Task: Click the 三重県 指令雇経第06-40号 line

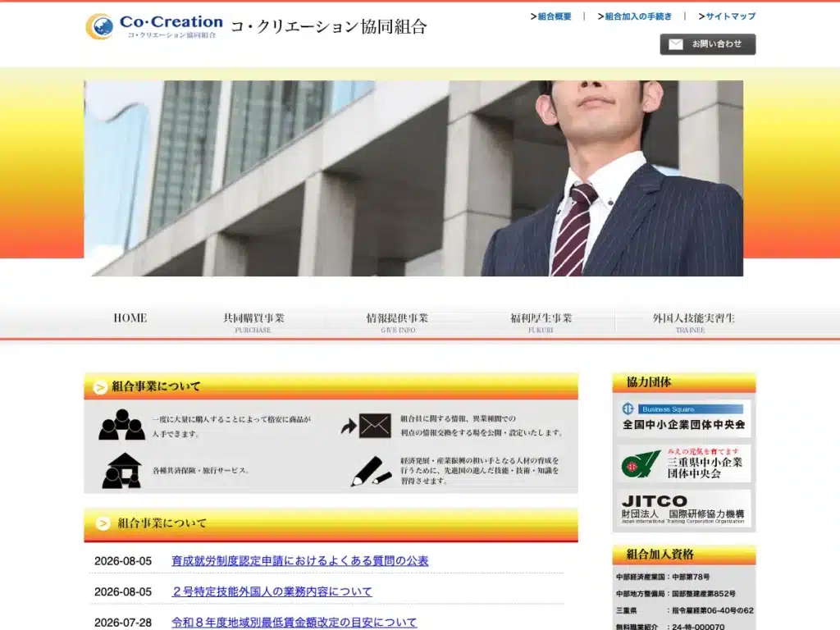Action: pyautogui.click(x=685, y=610)
